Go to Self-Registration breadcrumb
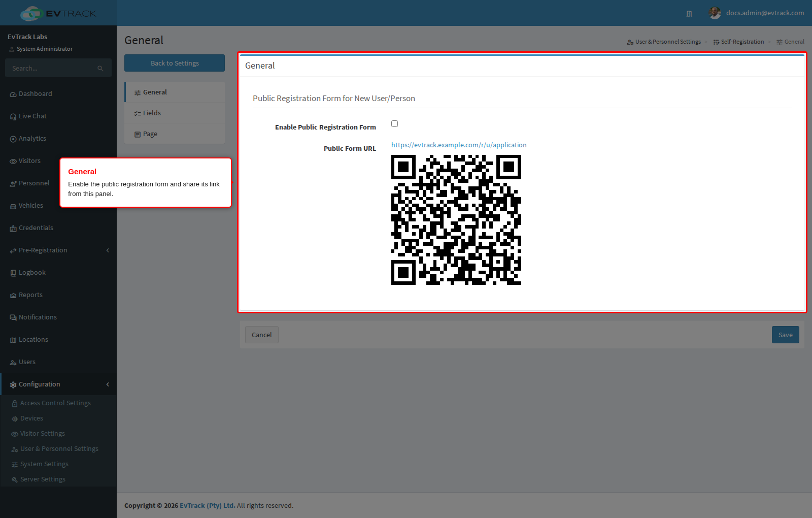Image resolution: width=812 pixels, height=518 pixels. click(738, 42)
